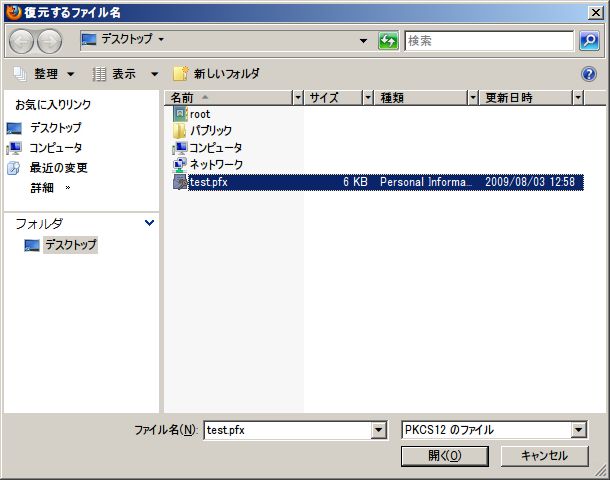The width and height of the screenshot is (610, 480).
Task: Open 更新日時 column filter dropdown
Action: coord(578,98)
